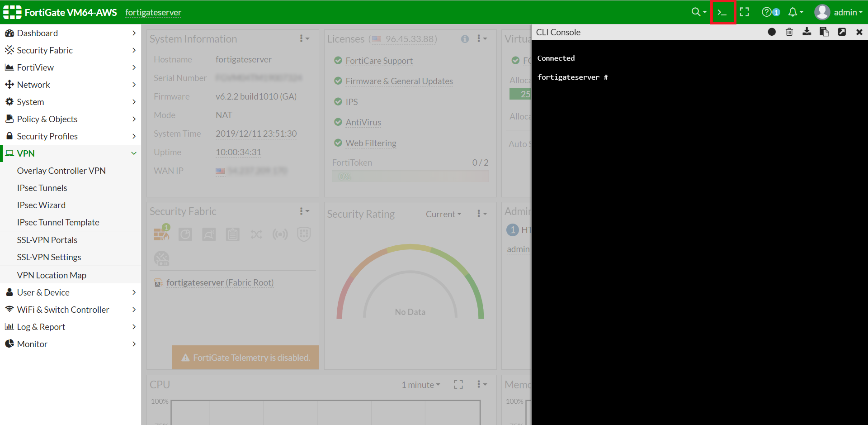
Task: Go to IPsec Wizard
Action: pos(41,205)
